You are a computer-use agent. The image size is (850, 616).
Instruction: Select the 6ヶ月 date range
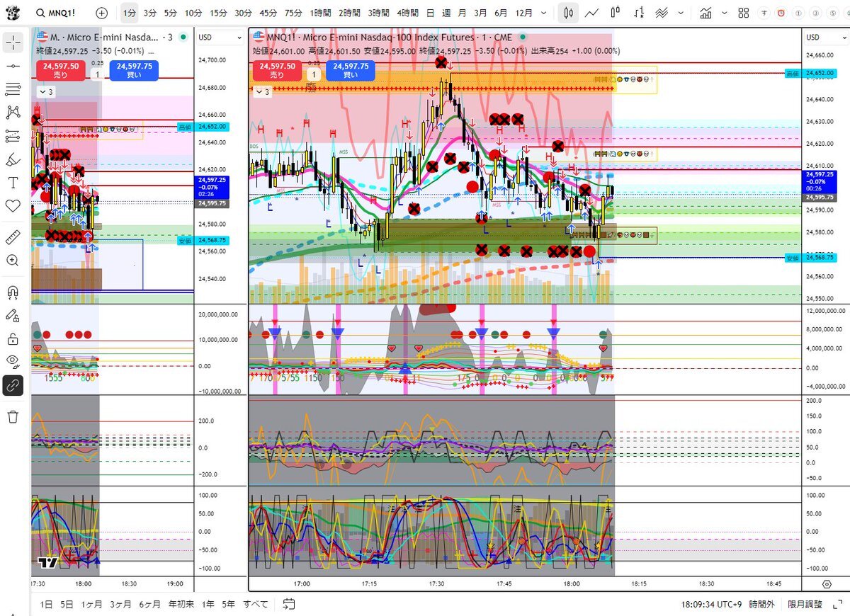click(150, 604)
